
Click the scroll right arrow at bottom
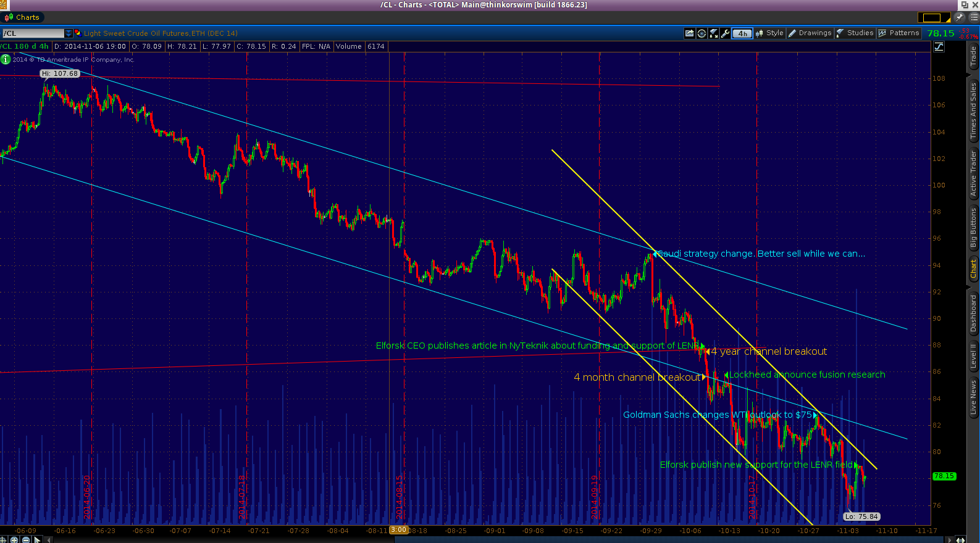coord(950,539)
